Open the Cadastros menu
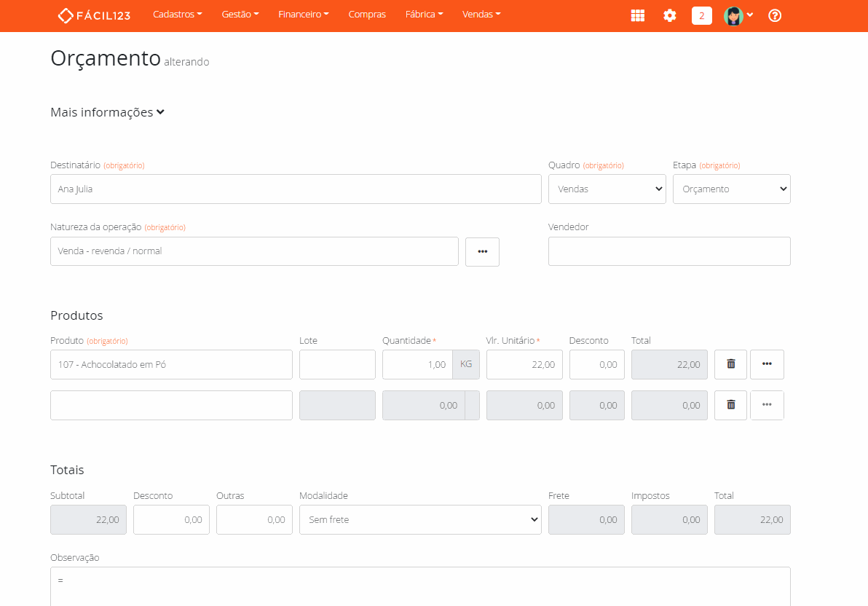 [177, 15]
